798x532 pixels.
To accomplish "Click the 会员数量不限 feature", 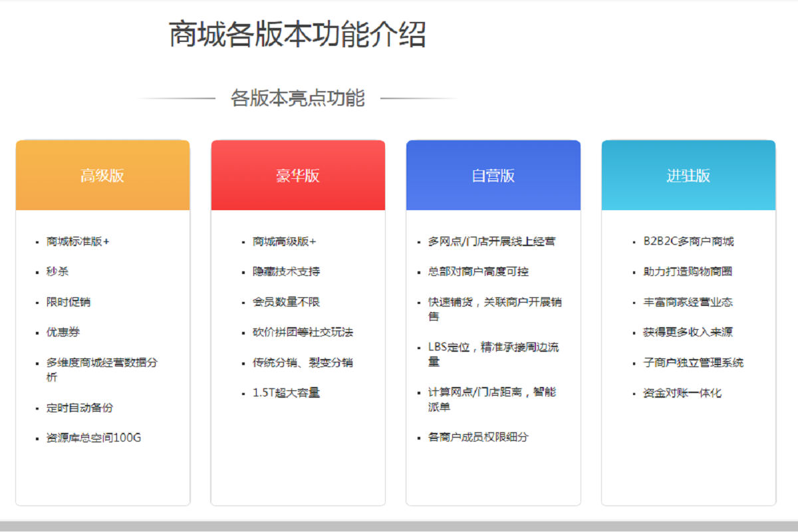I will 286,302.
